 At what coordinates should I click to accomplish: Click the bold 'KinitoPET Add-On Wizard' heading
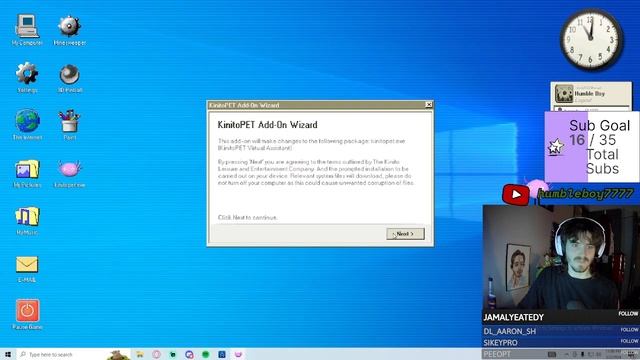[x=267, y=124]
